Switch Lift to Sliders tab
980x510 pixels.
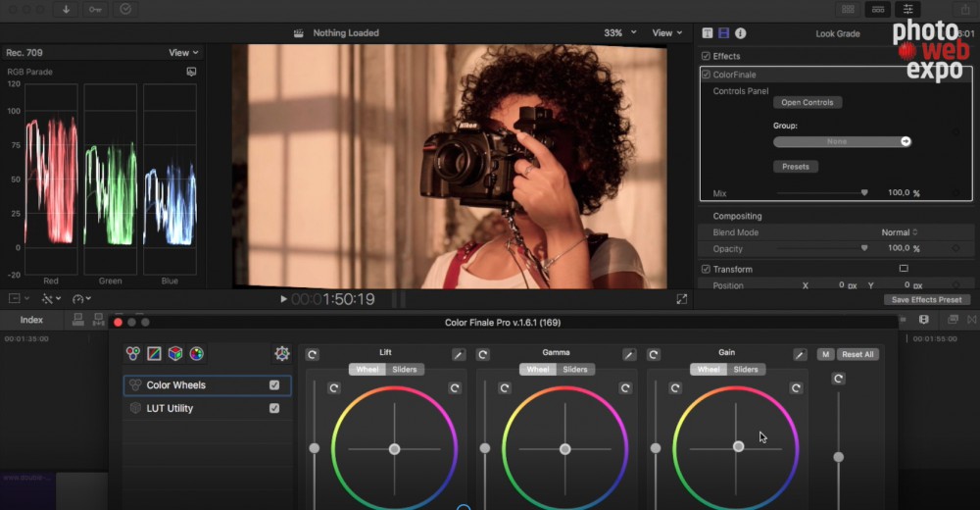405,370
